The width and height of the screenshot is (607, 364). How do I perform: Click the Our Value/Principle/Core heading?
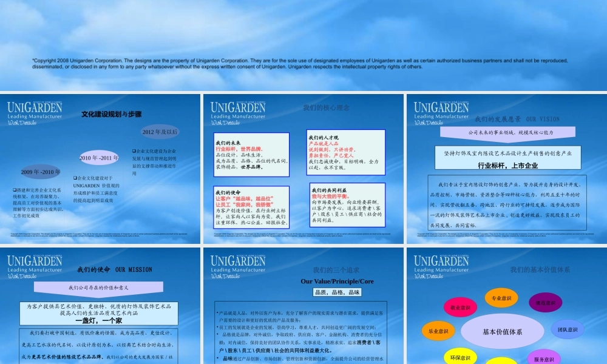[x=337, y=281]
